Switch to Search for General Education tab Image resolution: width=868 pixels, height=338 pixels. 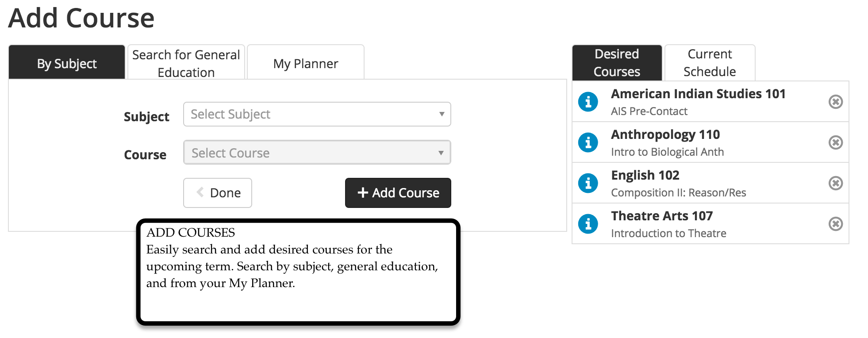(186, 62)
